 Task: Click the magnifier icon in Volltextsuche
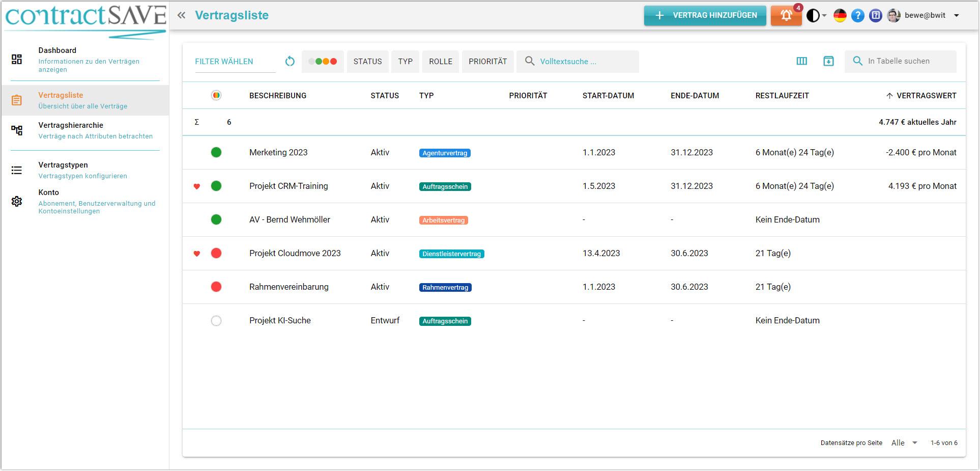point(530,61)
